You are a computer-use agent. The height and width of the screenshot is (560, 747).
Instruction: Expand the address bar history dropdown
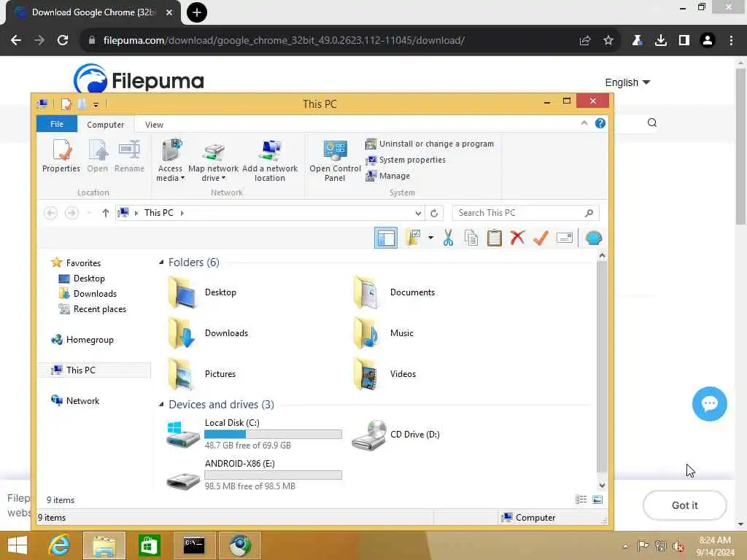pos(418,214)
